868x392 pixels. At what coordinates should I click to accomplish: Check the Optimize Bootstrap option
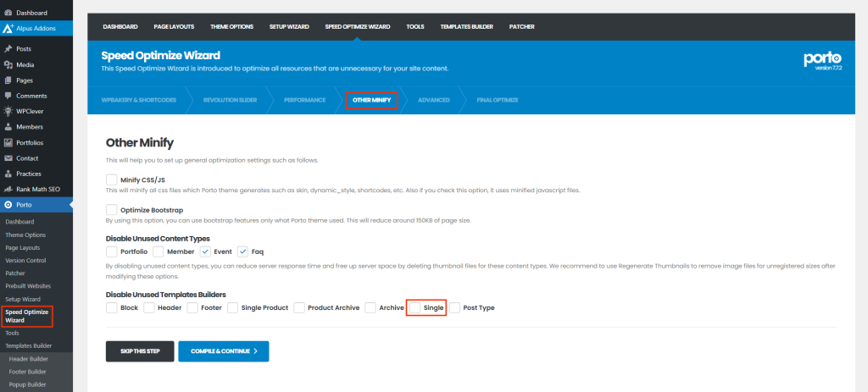pos(111,209)
